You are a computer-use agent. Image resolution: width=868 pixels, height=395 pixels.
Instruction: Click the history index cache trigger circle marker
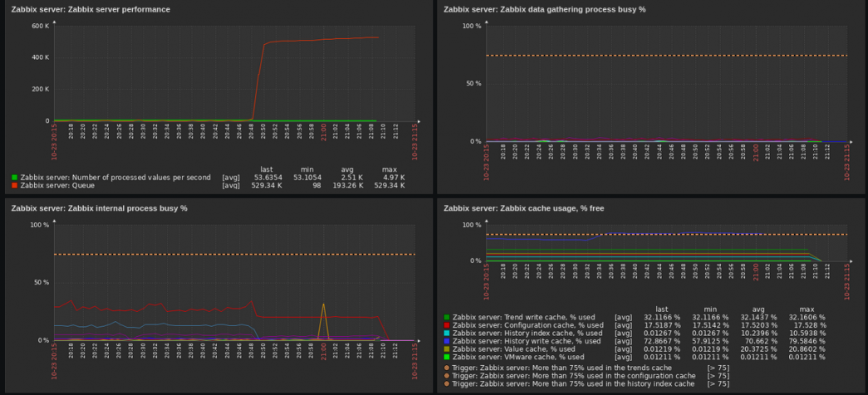[x=447, y=383]
